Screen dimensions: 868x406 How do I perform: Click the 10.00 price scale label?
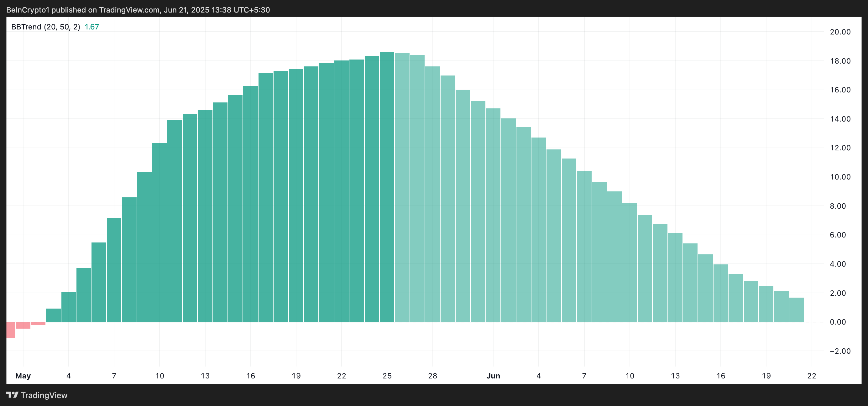(x=840, y=177)
